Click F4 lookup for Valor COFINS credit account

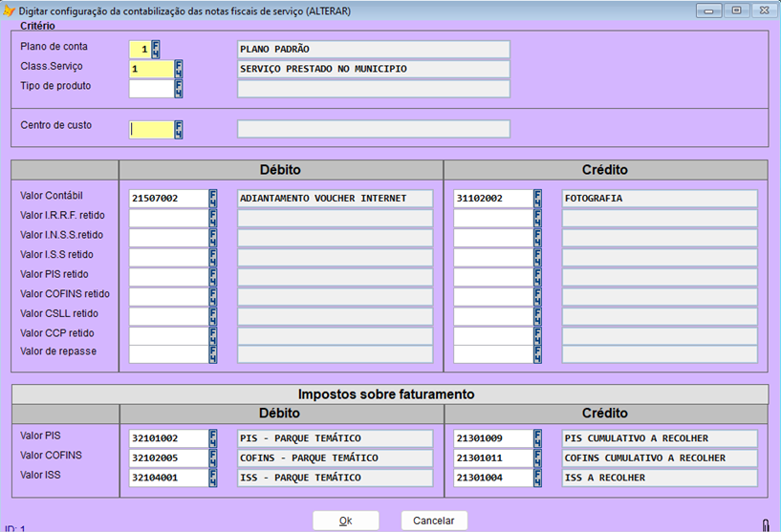coord(538,458)
